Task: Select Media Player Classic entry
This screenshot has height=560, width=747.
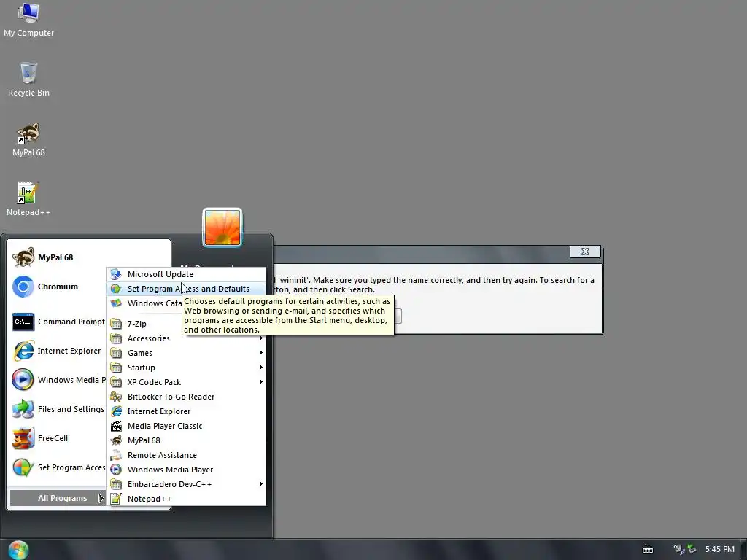Action: pos(186,426)
